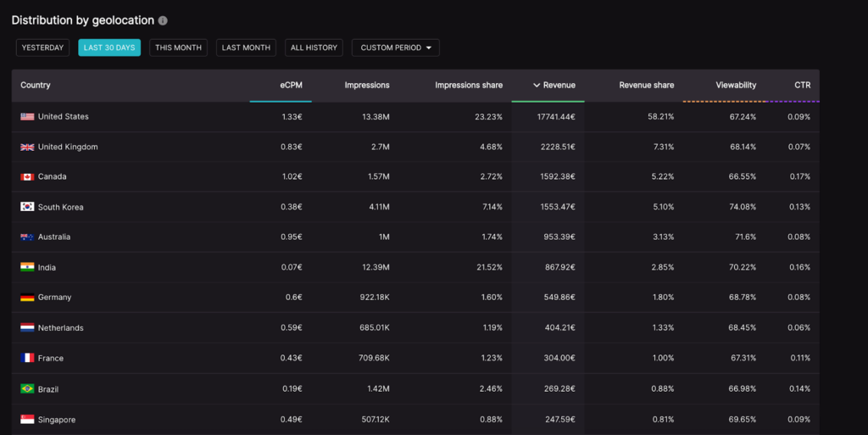Switch to This Month period
The height and width of the screenshot is (435, 868).
178,47
